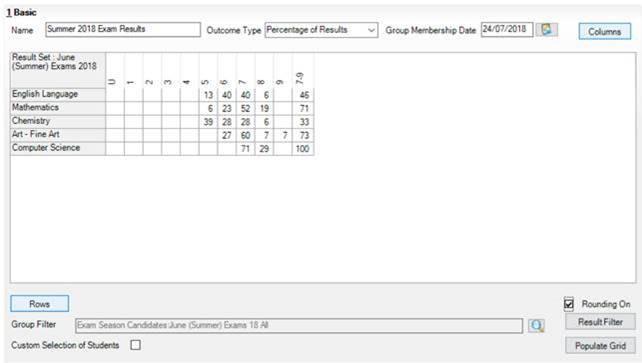Select the Mathematics row header
The height and width of the screenshot is (363, 642).
tap(58, 108)
